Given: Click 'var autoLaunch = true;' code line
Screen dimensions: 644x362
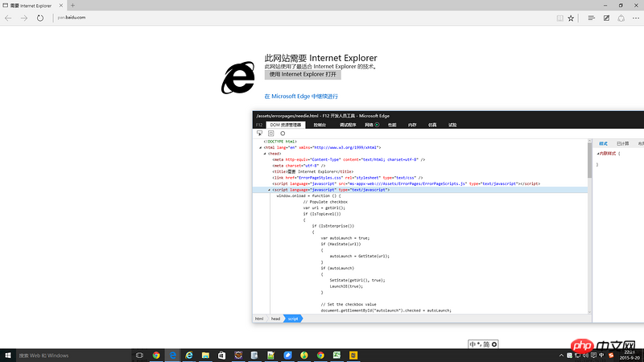Looking at the screenshot, I should (345, 238).
